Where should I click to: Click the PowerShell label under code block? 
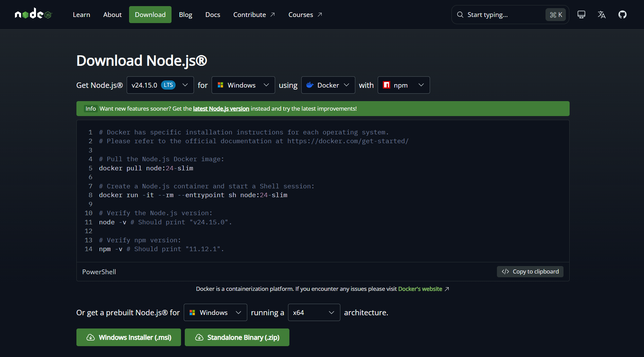(99, 272)
